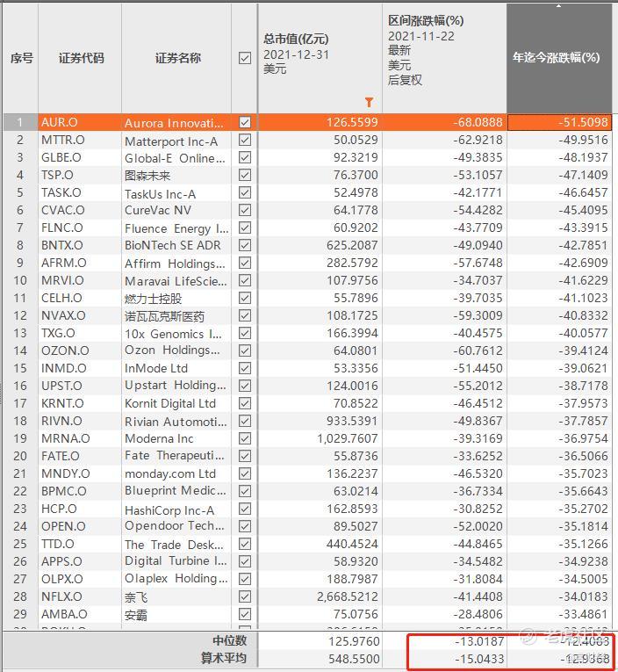Click the 证券名称 column header
618x672 pixels.
coord(176,58)
